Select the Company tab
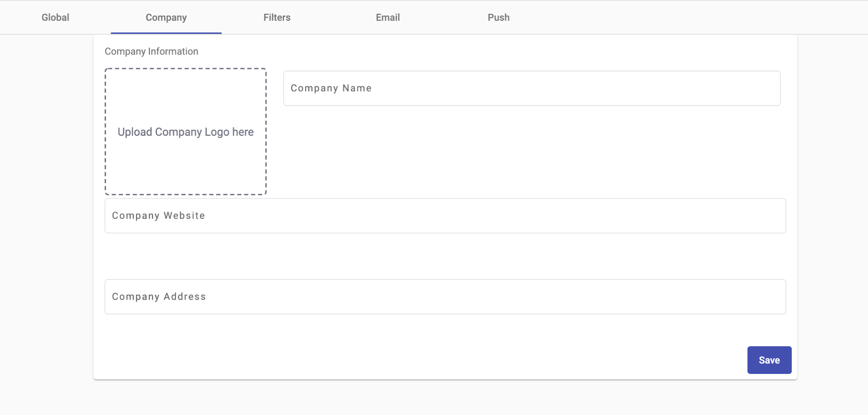868x415 pixels. [166, 17]
